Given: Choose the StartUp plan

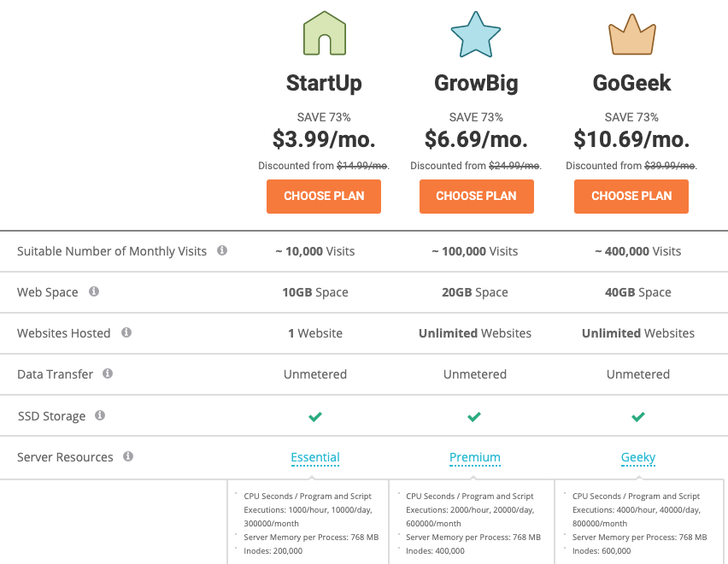Looking at the screenshot, I should pos(324,196).
